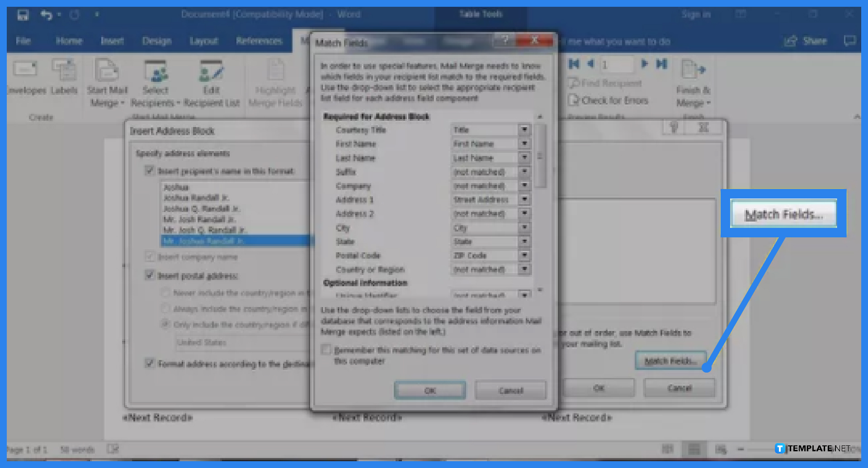Open First Name field dropdown

[x=524, y=144]
